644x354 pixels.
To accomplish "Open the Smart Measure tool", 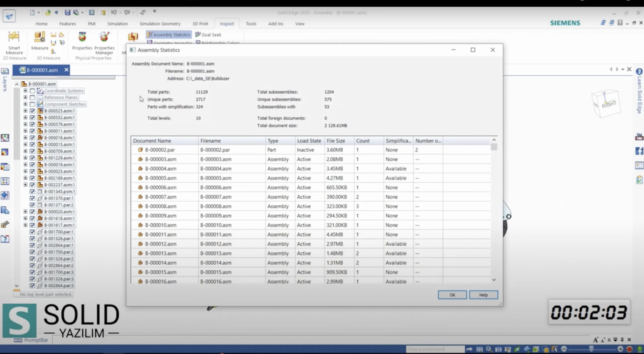I will [x=14, y=43].
